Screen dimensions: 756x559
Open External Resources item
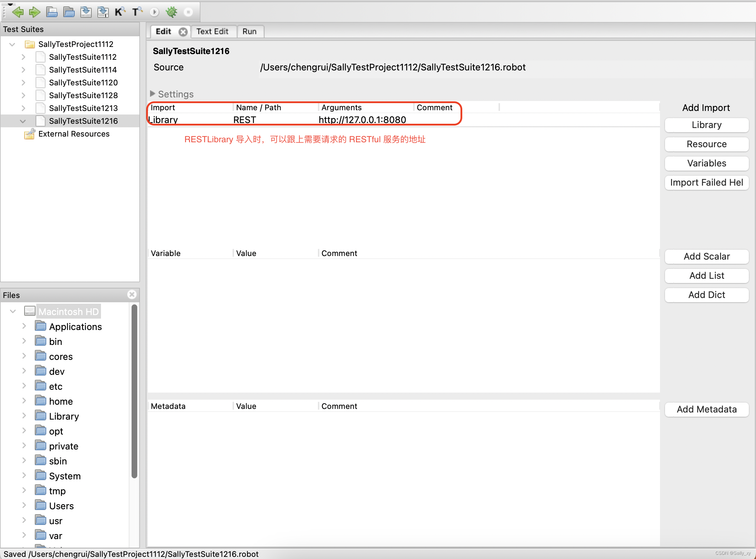pos(74,134)
